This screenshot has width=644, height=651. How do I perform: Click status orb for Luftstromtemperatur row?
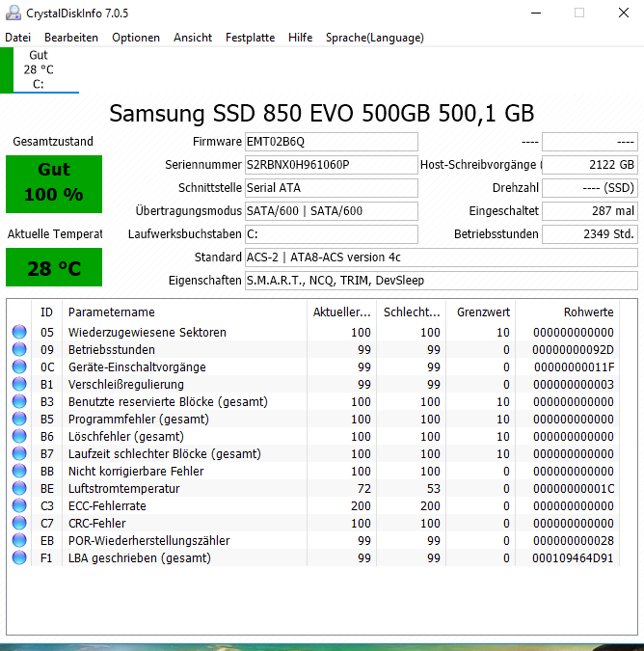(19, 489)
